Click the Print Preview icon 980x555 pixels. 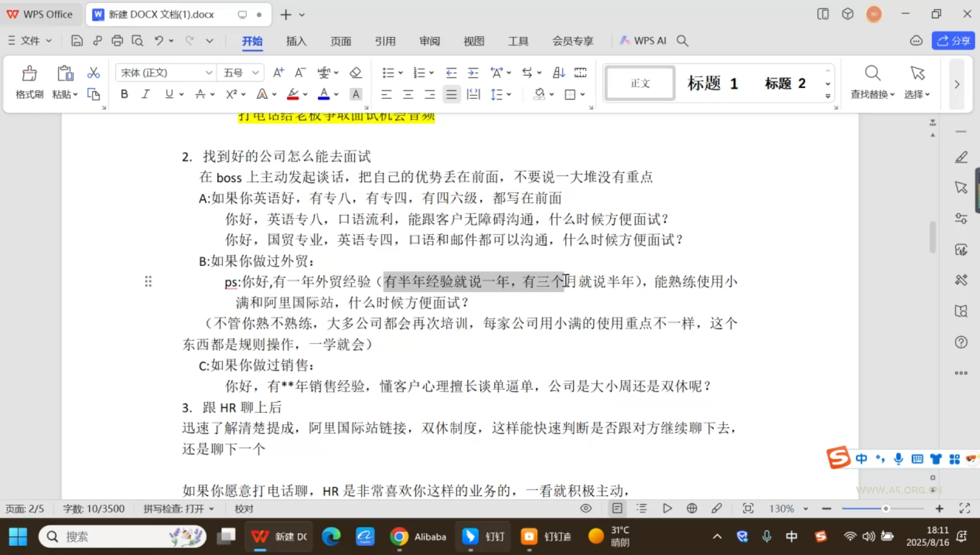click(137, 41)
